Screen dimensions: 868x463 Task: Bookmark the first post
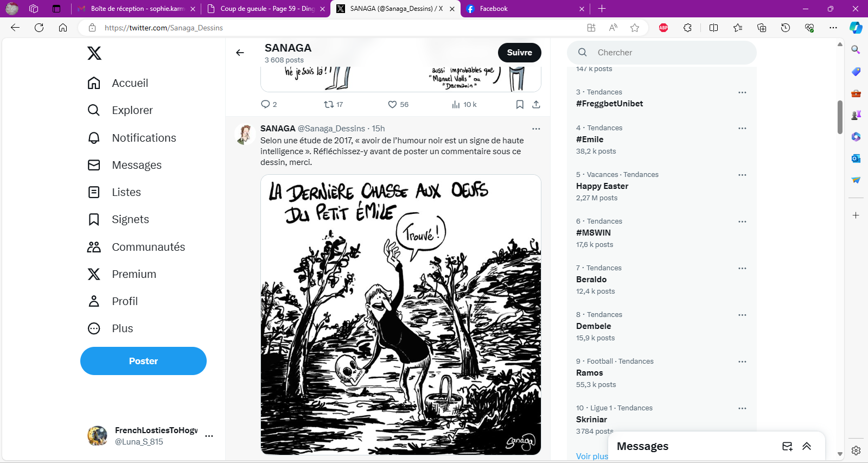click(x=520, y=104)
